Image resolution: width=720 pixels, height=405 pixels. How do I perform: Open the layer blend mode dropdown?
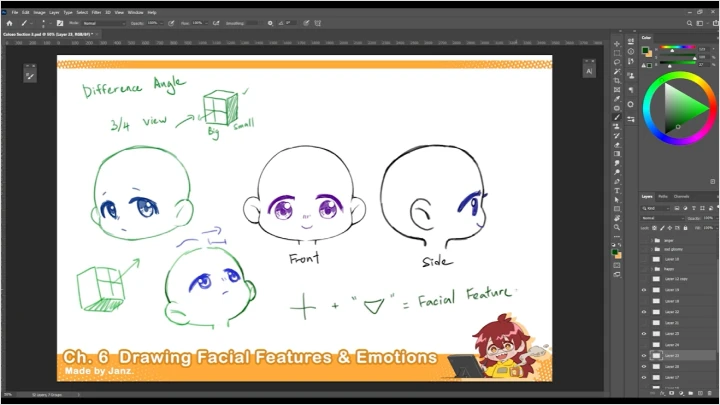tap(660, 217)
